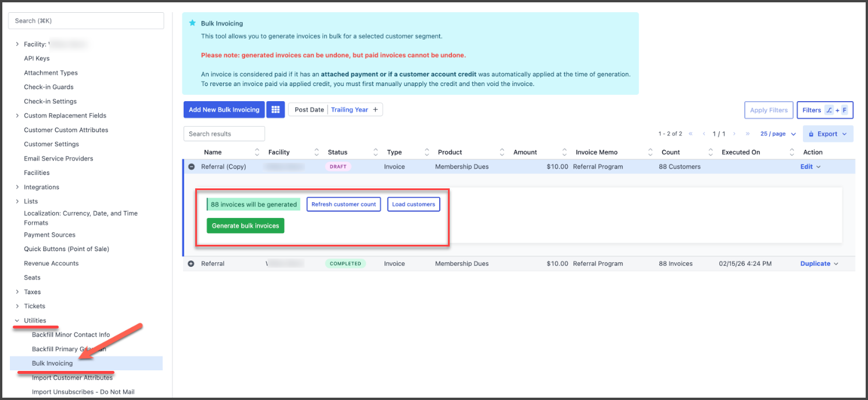Expand the Integrations sidebar item
This screenshot has width=868, height=400.
pos(17,187)
